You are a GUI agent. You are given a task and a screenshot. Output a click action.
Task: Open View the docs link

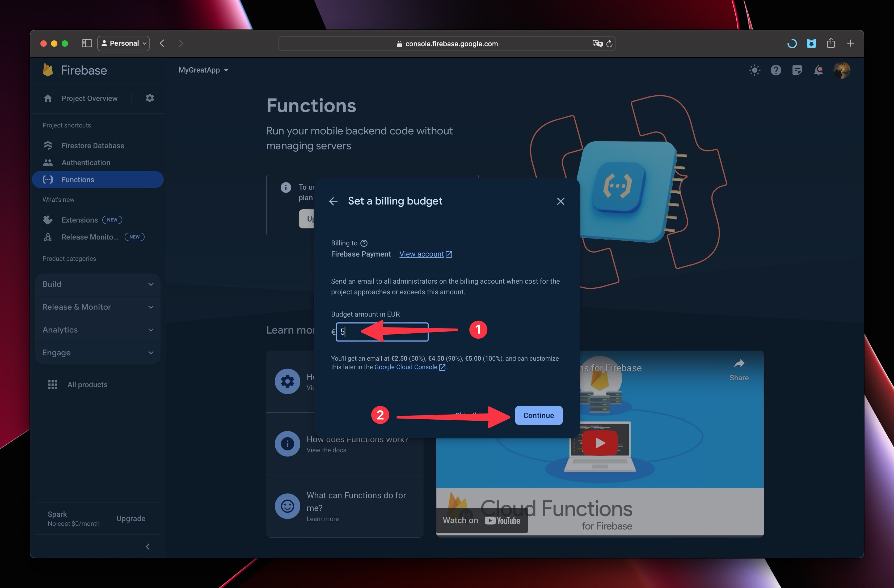pos(326,450)
